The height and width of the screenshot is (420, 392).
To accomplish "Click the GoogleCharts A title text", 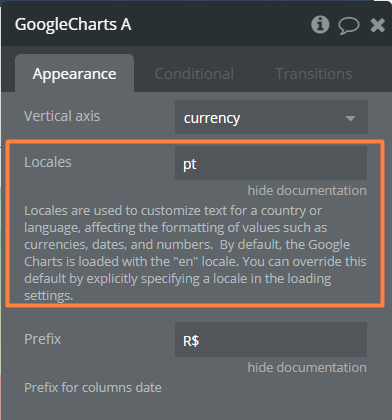I will [x=73, y=25].
